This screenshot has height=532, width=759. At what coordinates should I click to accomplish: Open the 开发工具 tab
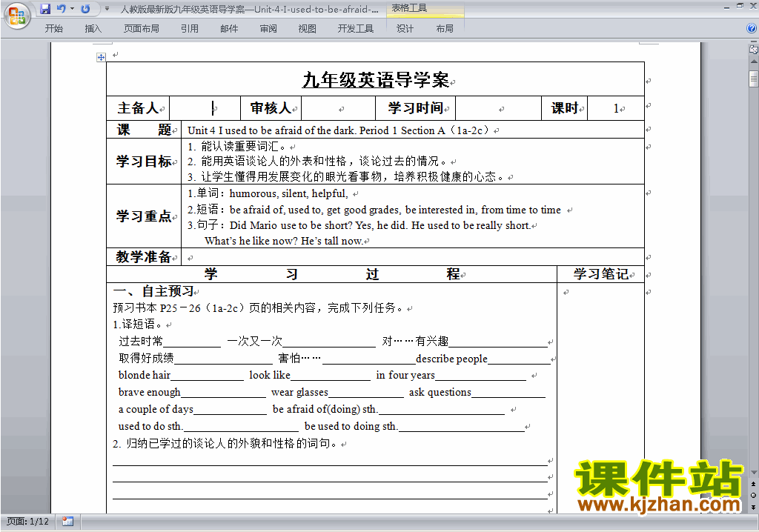[x=356, y=29]
